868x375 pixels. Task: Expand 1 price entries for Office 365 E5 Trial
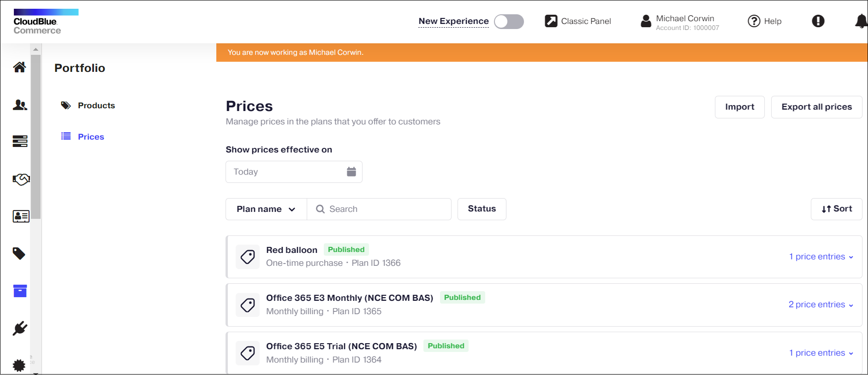pyautogui.click(x=821, y=353)
